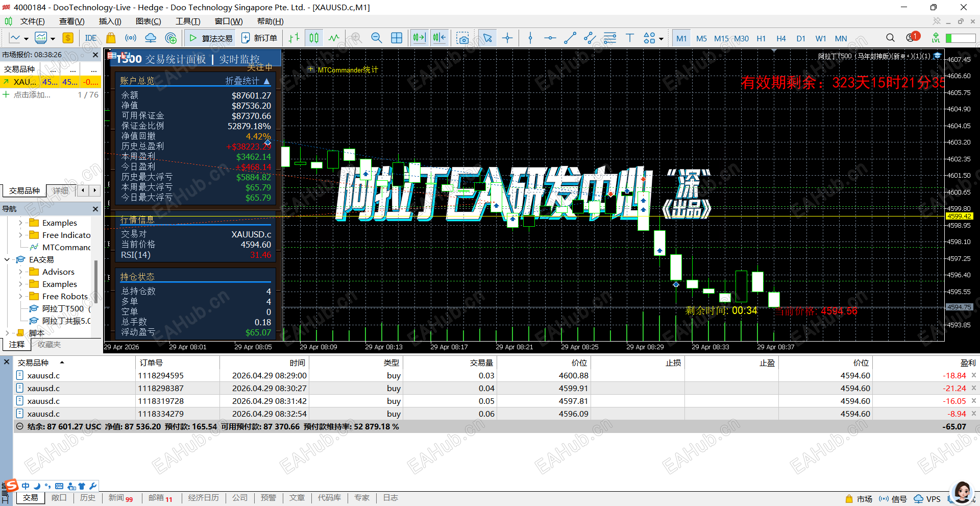
Task: Collapse the 折叠统计 panel arrow
Action: 266,81
